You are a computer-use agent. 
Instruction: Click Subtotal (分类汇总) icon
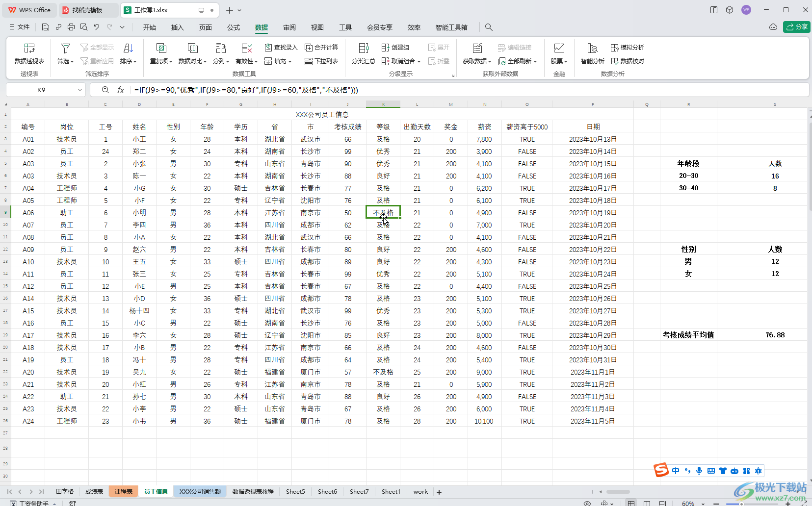[364, 48]
